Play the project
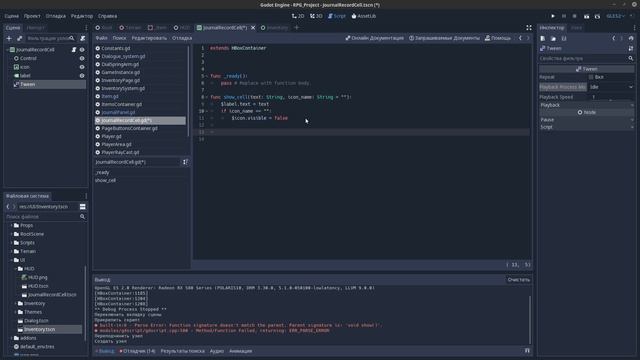640x360 pixels. pos(553,16)
